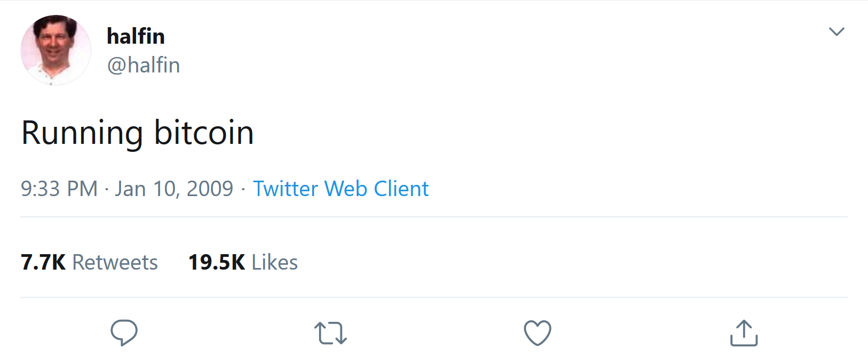Click the 7.7K retweet count number
868x357 pixels.
(43, 262)
